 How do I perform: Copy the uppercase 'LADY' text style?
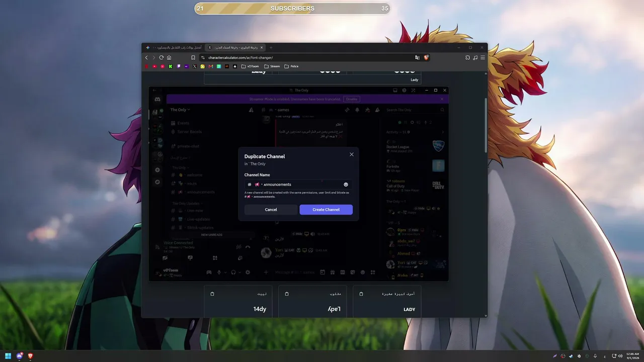pyautogui.click(x=361, y=294)
